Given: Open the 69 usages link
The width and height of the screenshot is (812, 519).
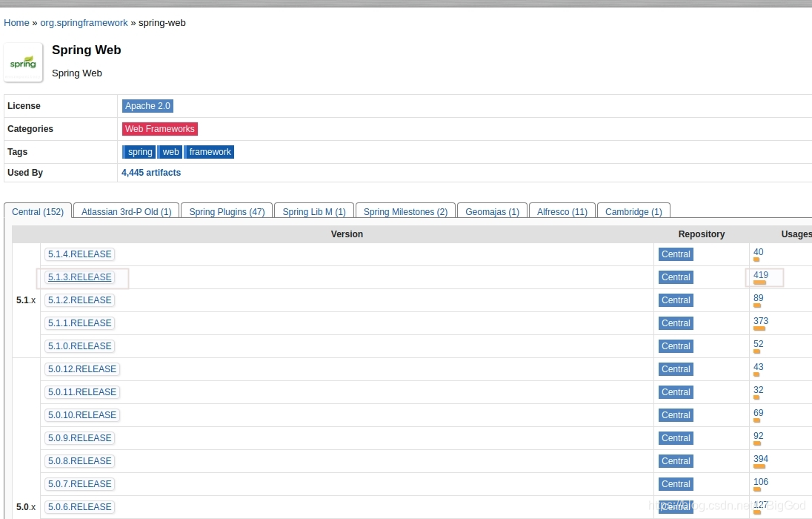Looking at the screenshot, I should [758, 413].
